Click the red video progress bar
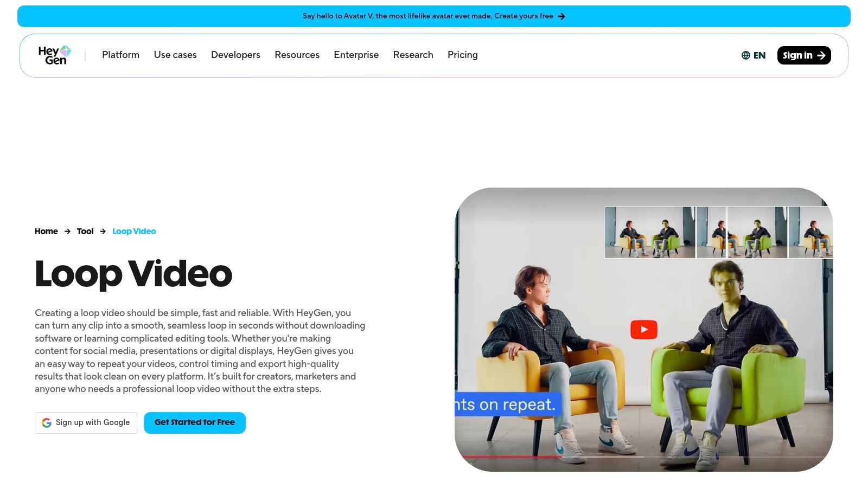The height and width of the screenshot is (488, 868). pyautogui.click(x=513, y=457)
